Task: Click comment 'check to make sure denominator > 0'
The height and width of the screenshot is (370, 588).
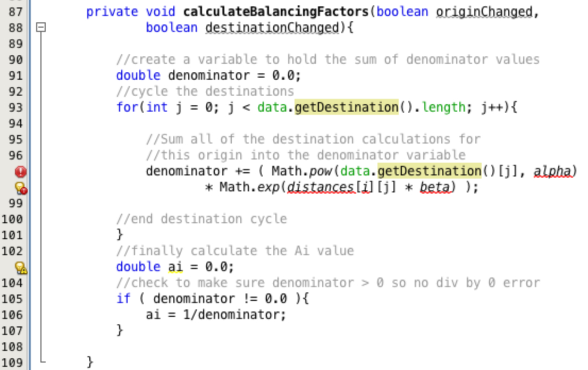Action: click(x=328, y=283)
